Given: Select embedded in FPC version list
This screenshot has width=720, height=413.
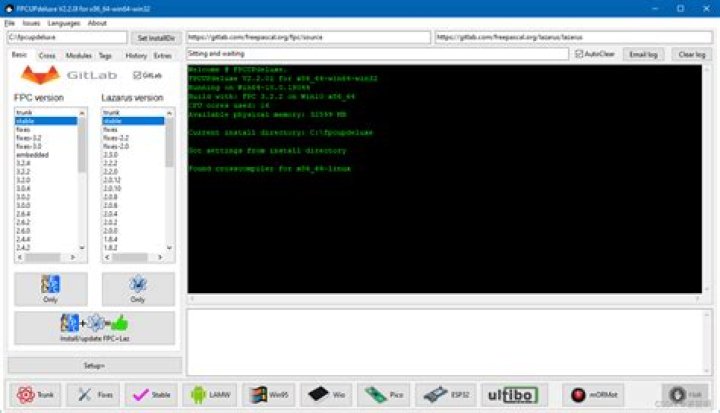Looking at the screenshot, I should (46, 155).
